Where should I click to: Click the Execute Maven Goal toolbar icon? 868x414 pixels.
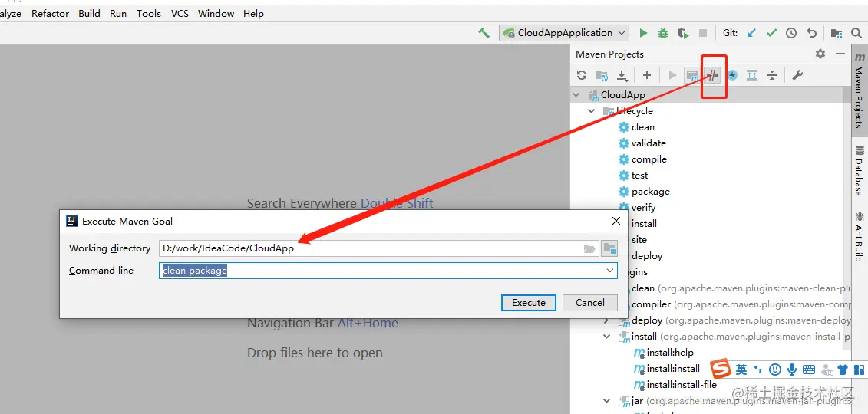(x=692, y=75)
